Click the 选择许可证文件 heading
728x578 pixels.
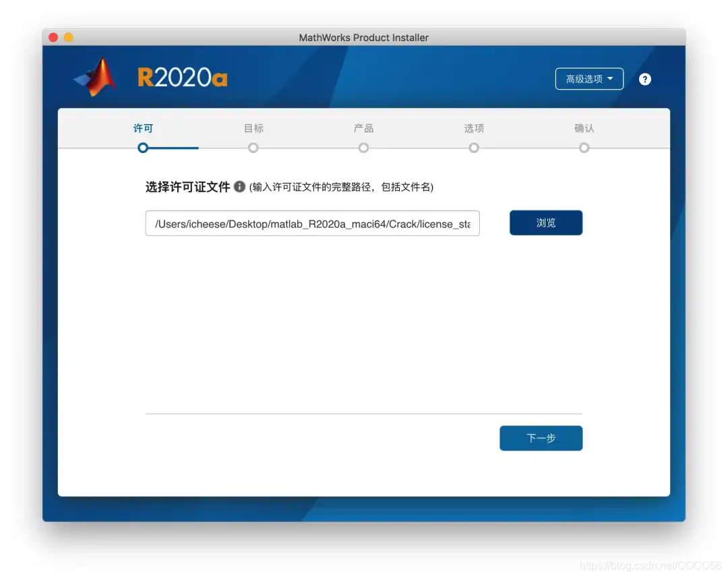pos(187,187)
